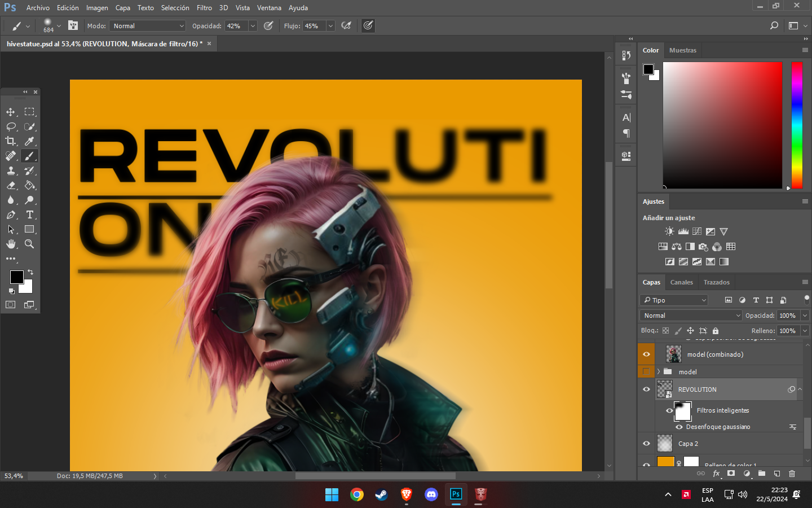Toggle lock all on layer
The image size is (812, 508).
(716, 331)
